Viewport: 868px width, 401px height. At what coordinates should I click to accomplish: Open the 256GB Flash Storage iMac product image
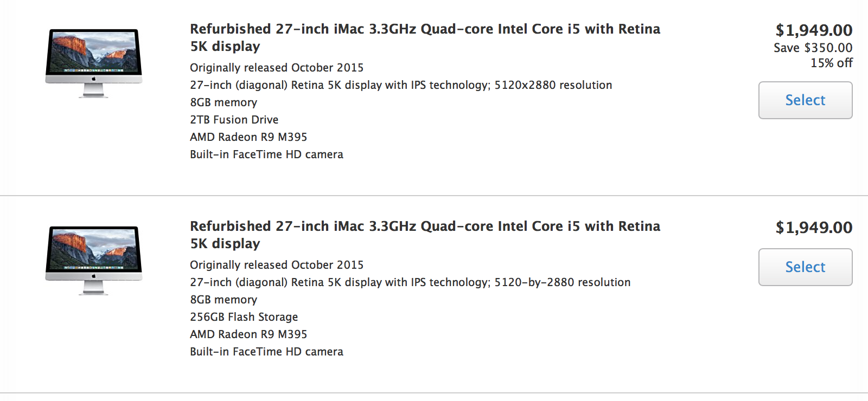click(x=94, y=260)
